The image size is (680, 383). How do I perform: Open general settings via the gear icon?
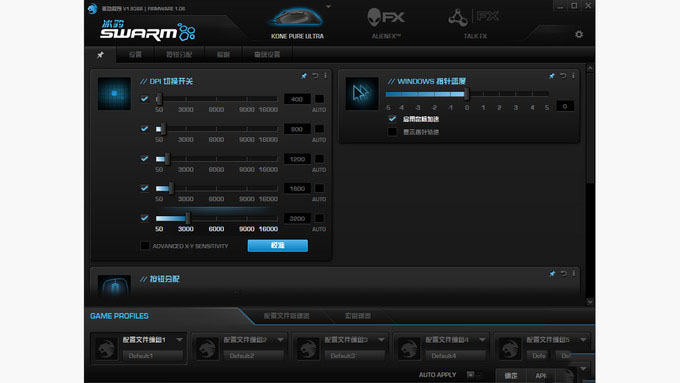coord(579,34)
